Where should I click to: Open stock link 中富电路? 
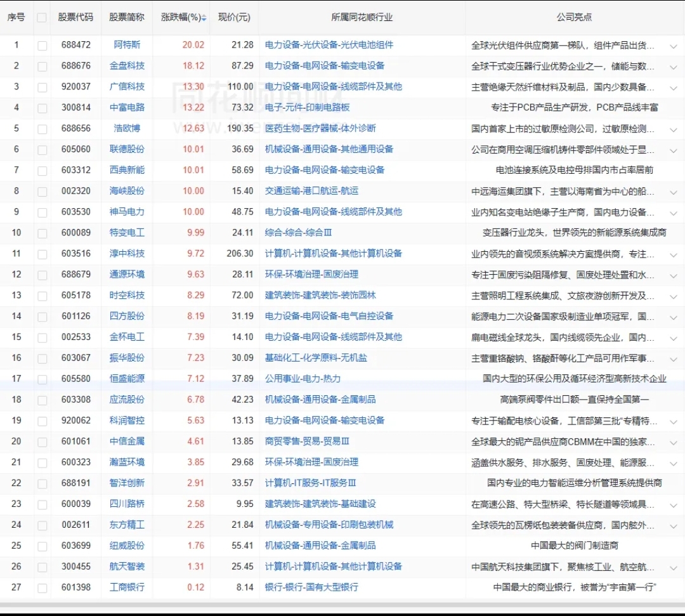pos(127,107)
